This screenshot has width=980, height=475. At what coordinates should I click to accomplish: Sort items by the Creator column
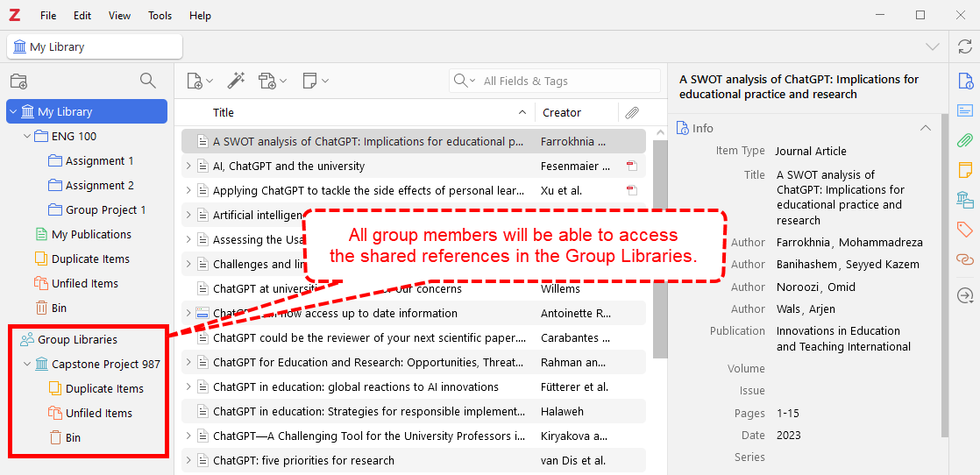pyautogui.click(x=562, y=112)
